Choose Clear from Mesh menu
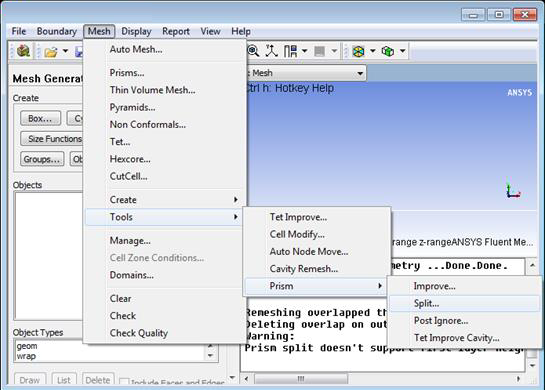The width and height of the screenshot is (545, 390). (164, 299)
